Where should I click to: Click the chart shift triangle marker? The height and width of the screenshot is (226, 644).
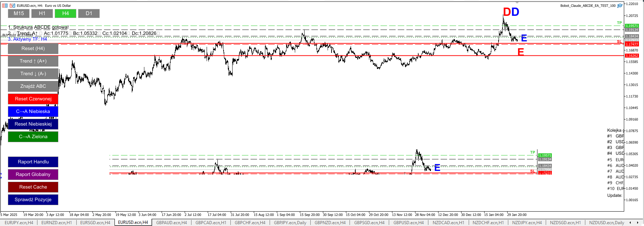[517, 3]
